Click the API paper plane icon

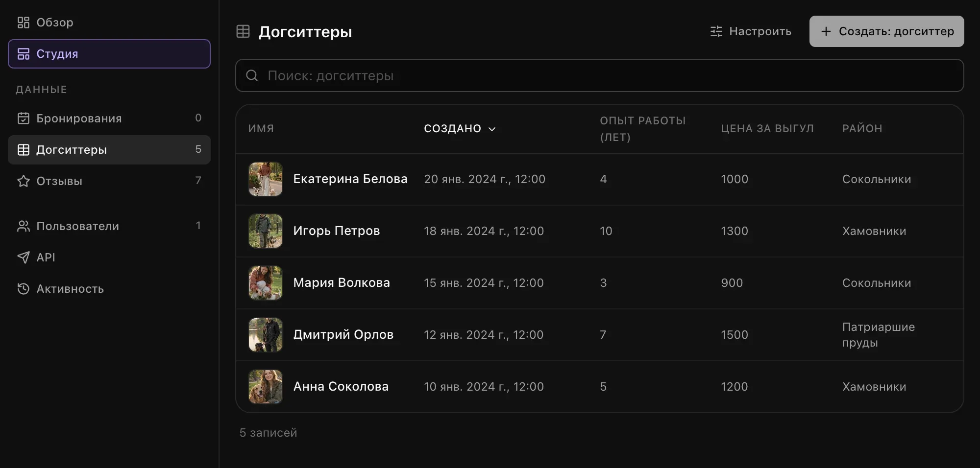point(24,257)
